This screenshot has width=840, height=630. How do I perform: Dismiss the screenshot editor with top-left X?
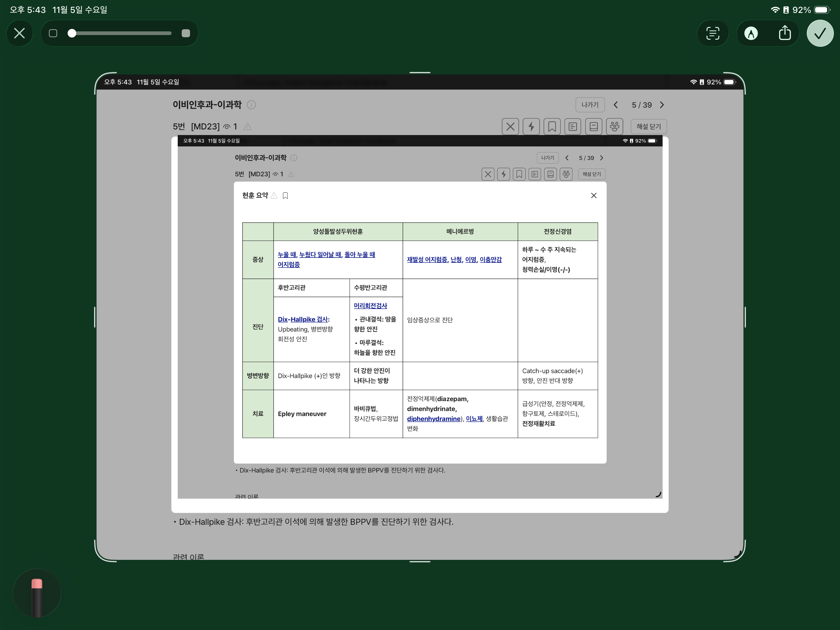[19, 34]
